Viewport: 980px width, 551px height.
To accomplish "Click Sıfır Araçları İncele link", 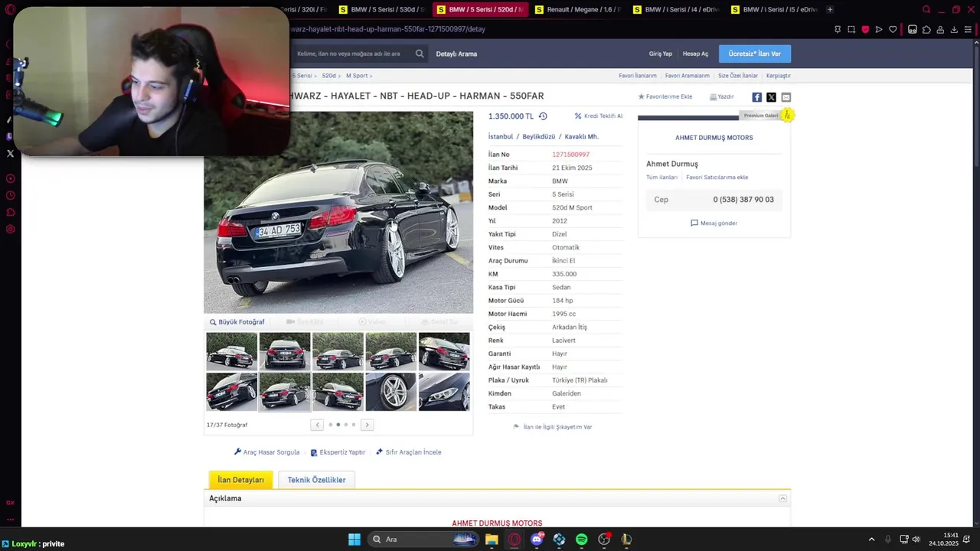I will [x=408, y=452].
